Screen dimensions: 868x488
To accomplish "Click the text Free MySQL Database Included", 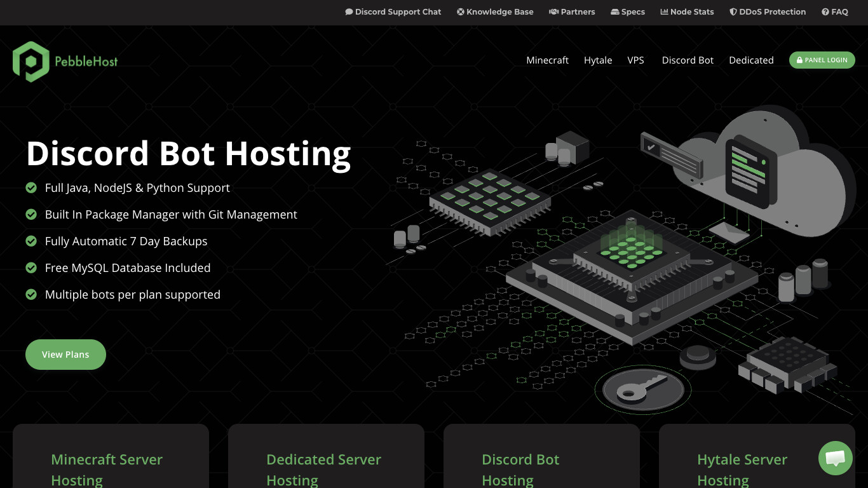I will [x=128, y=268].
